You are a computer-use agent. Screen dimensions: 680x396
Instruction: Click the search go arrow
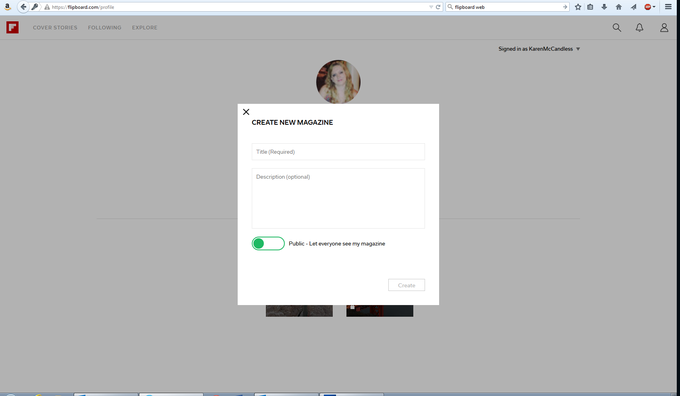(x=565, y=7)
